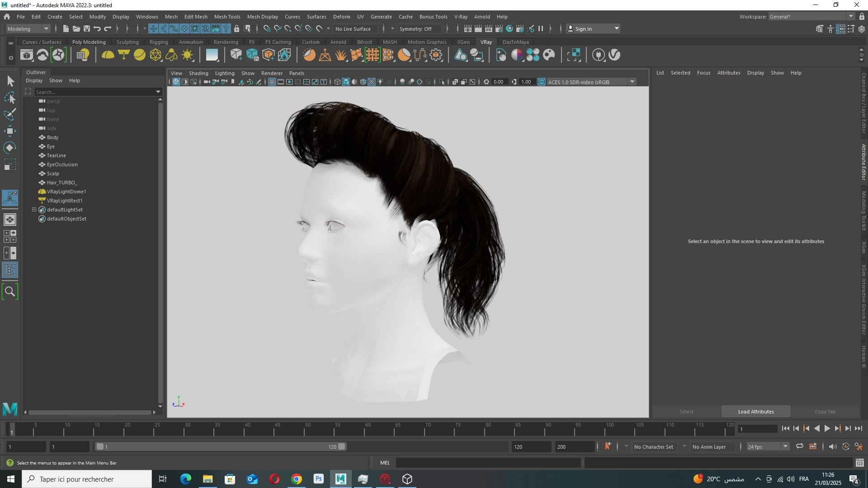The height and width of the screenshot is (488, 868).
Task: Toggle textured display checker icon
Action: pos(372,82)
